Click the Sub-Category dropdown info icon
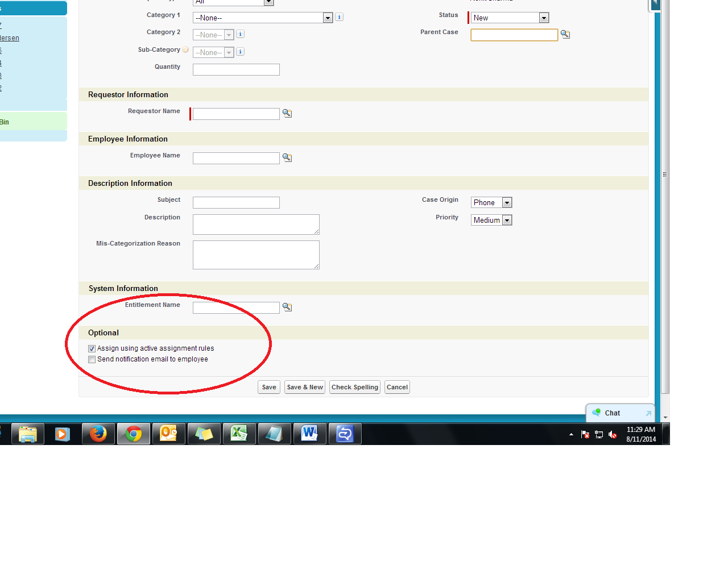The image size is (728, 582). (x=241, y=52)
